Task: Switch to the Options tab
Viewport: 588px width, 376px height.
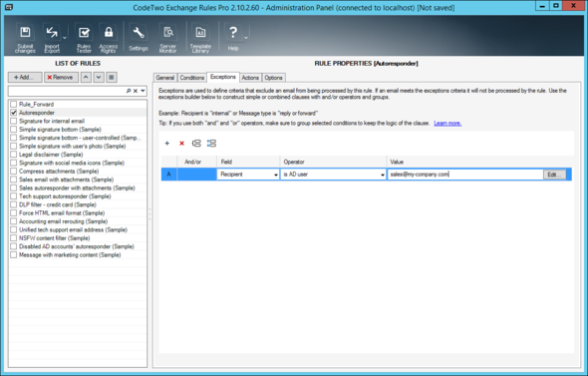Action: [x=273, y=78]
